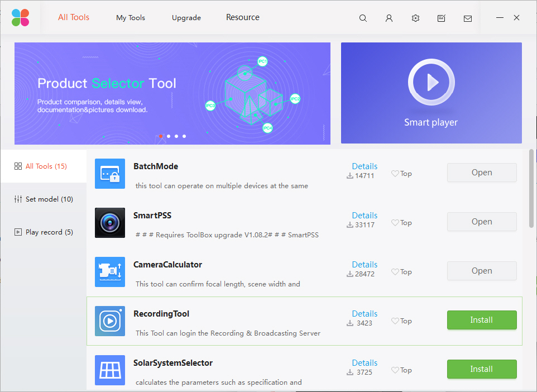Select the fourth banner carousel dot

(184, 136)
